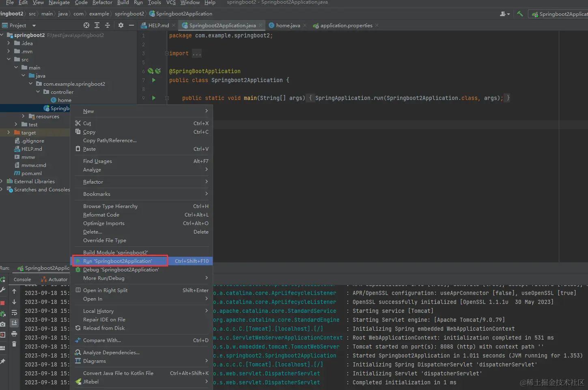This screenshot has height=390, width=588.
Task: Toggle scroll to end in console
Action: point(14,323)
